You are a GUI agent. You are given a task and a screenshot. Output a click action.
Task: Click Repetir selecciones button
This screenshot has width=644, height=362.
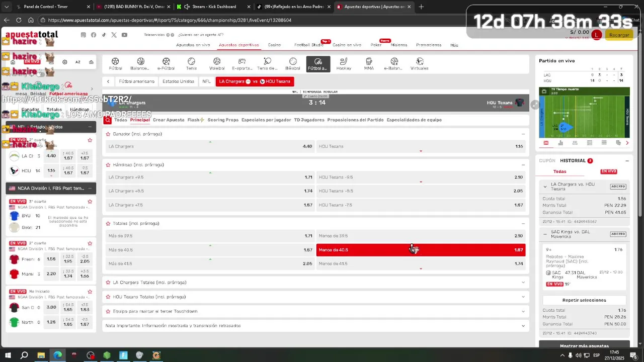coord(584,300)
